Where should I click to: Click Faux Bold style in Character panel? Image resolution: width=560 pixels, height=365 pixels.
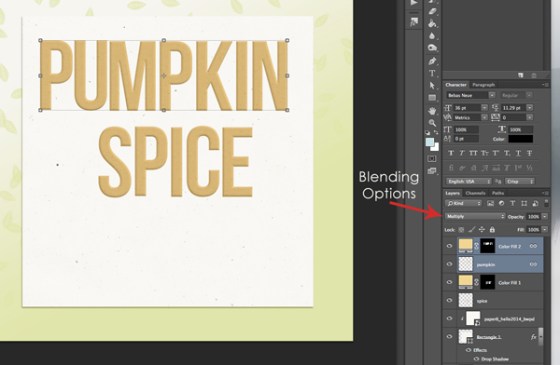451,153
